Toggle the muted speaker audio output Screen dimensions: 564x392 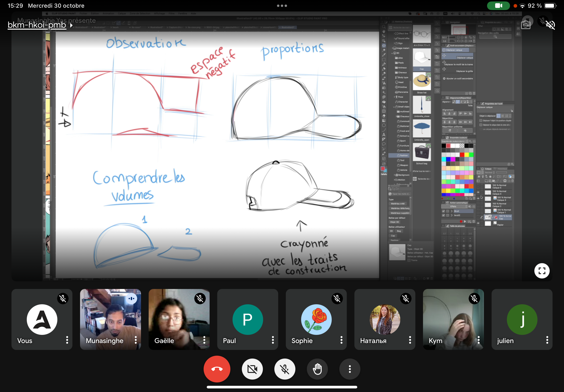pos(550,25)
